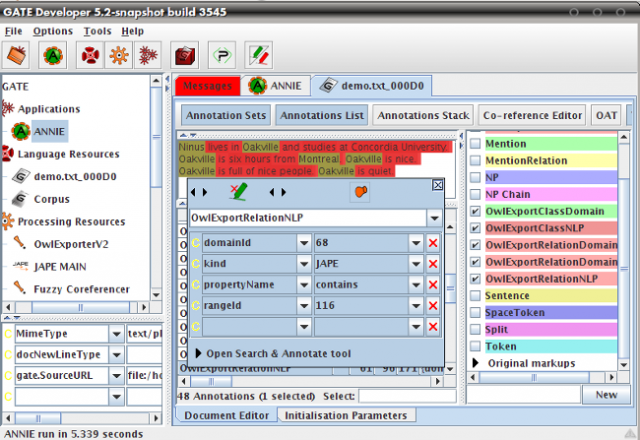The image size is (640, 440).
Task: Open the annotation diff tool icon
Action: pos(259,55)
